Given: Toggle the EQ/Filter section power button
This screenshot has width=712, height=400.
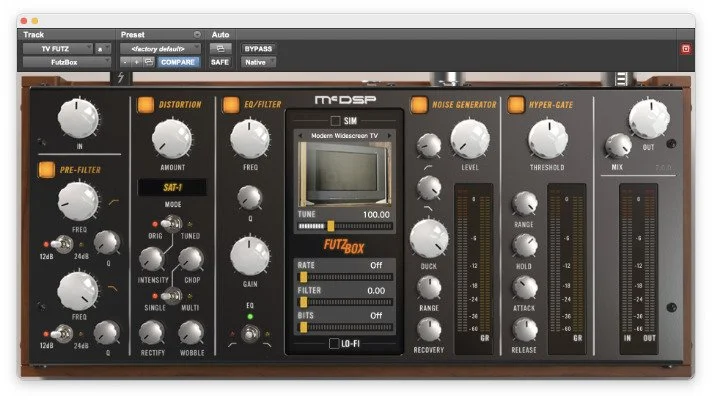Looking at the screenshot, I should [231, 104].
